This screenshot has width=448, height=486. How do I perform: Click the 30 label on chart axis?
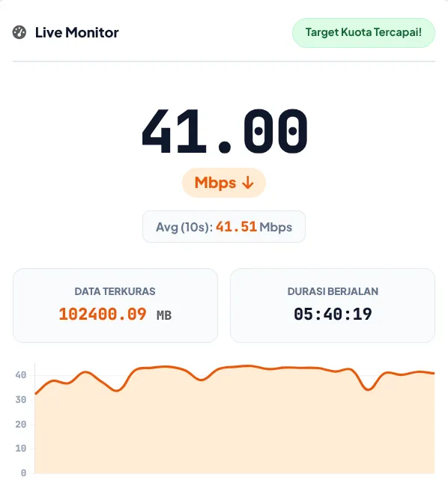click(21, 400)
